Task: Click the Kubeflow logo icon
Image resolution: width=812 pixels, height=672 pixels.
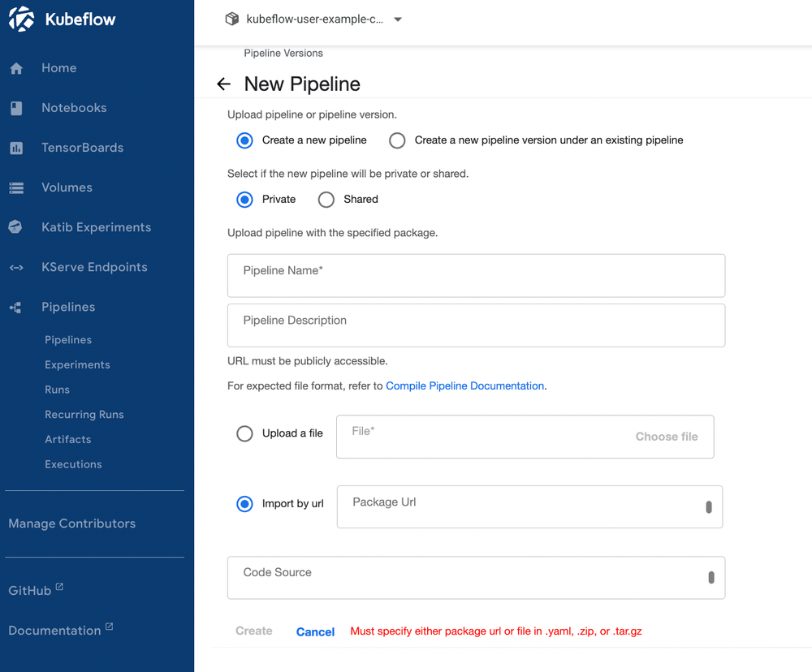Action: 21,19
